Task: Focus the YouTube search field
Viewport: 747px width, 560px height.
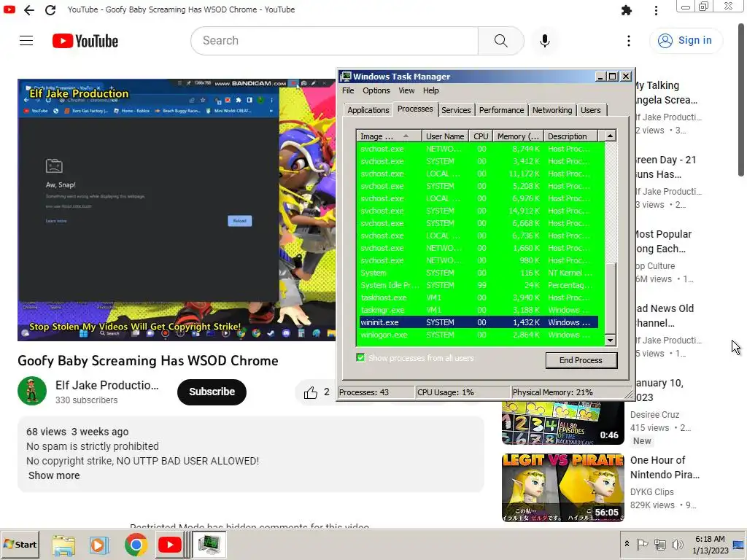Action: 334,41
